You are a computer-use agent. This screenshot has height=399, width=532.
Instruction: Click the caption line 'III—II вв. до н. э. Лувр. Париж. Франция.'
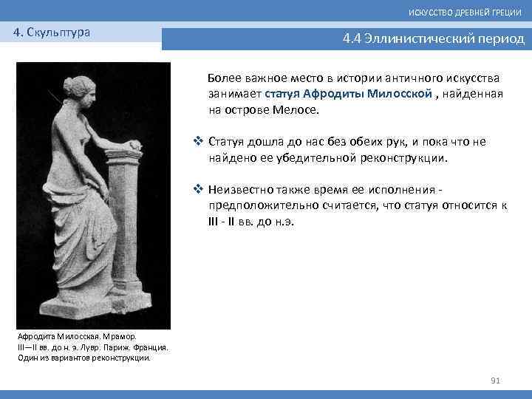tap(92, 347)
